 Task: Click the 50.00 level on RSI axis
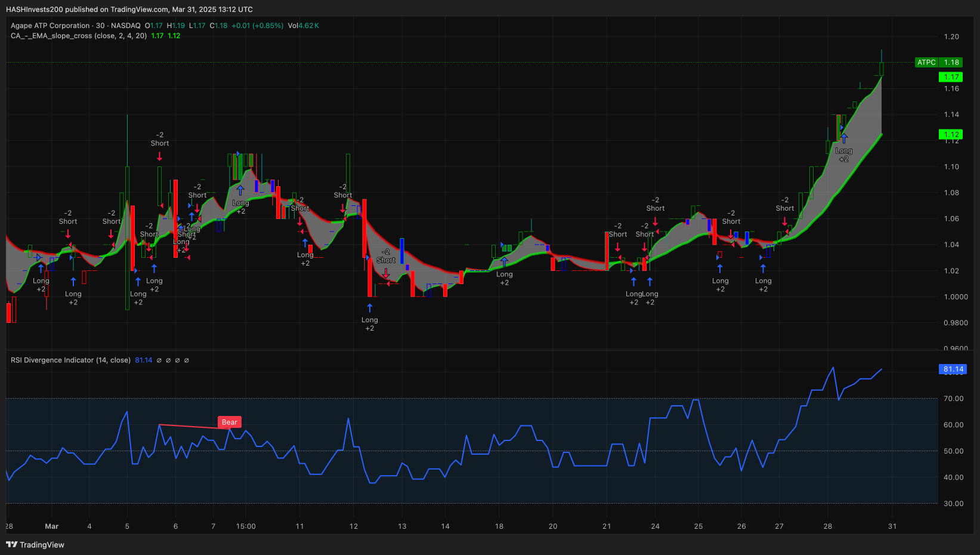[953, 451]
